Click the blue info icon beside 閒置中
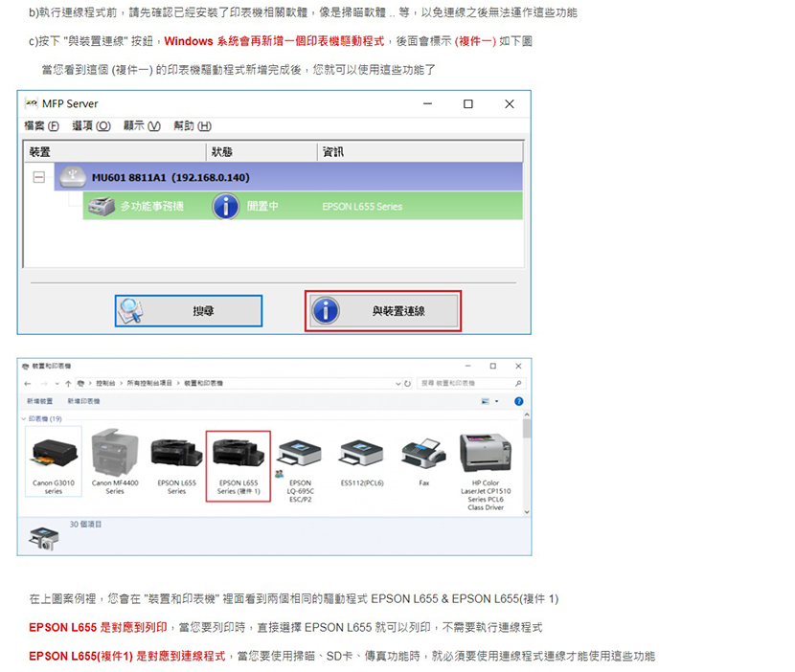The width and height of the screenshot is (795, 672). tap(226, 206)
